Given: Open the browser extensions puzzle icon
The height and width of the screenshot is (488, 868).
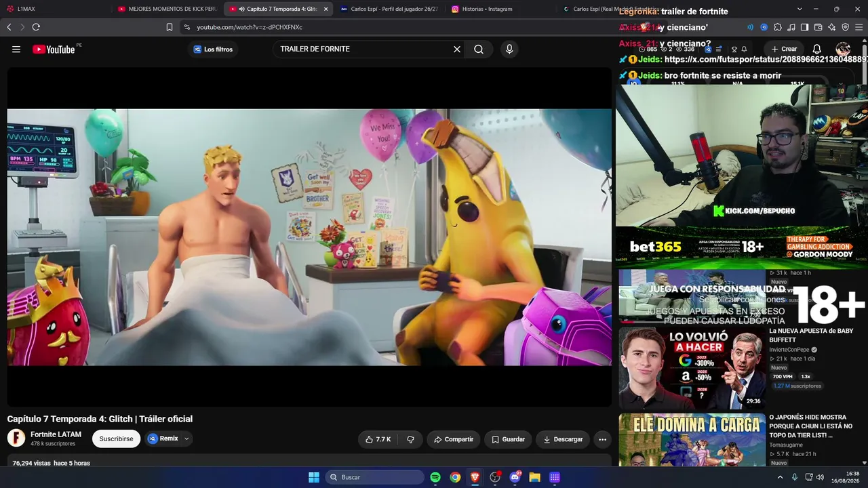Looking at the screenshot, I should point(778,27).
